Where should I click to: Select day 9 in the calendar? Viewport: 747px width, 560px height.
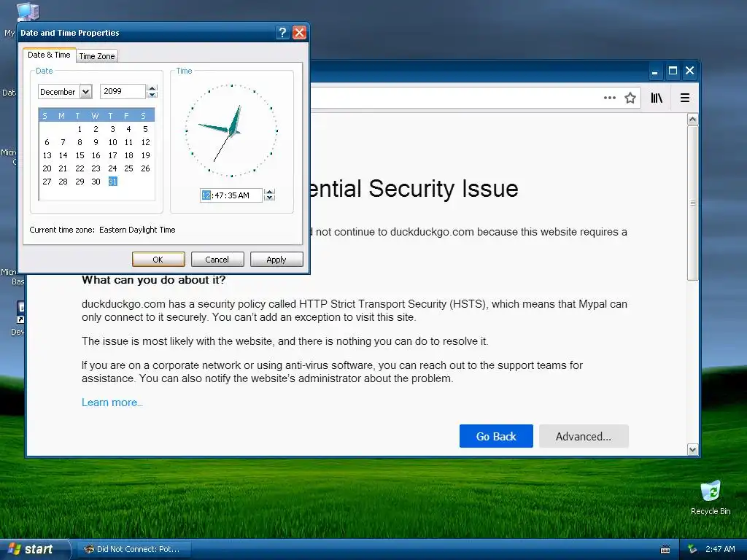tap(96, 142)
